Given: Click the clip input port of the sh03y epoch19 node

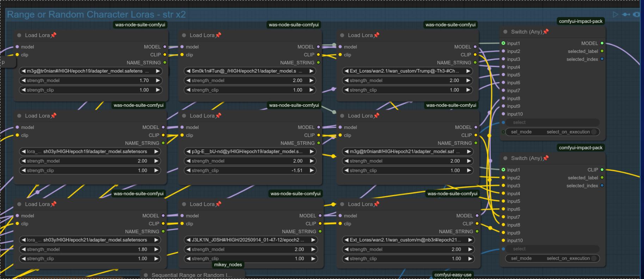Looking at the screenshot, I should coord(17,135).
